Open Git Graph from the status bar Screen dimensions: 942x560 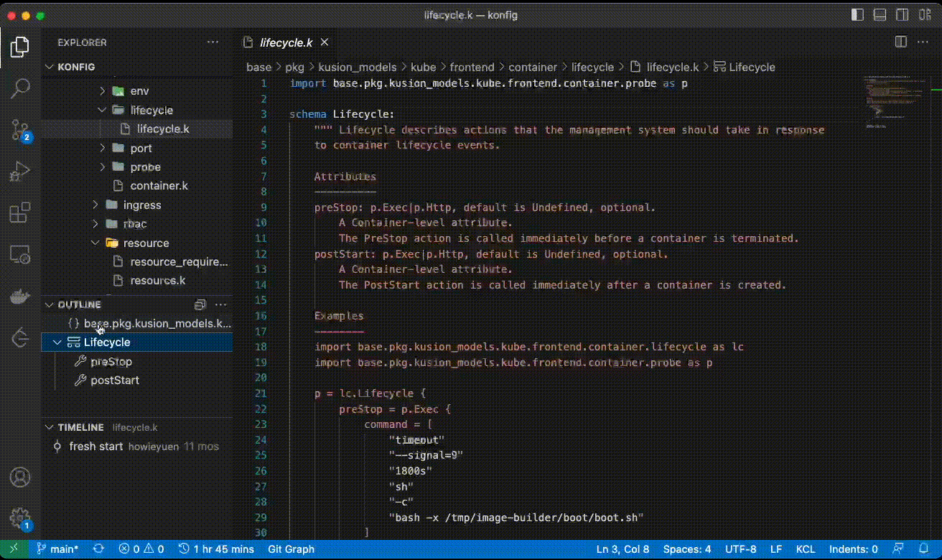click(291, 549)
